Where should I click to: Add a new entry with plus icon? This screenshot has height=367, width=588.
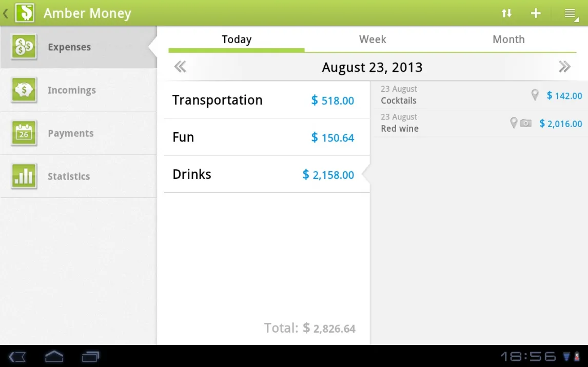[x=536, y=13]
